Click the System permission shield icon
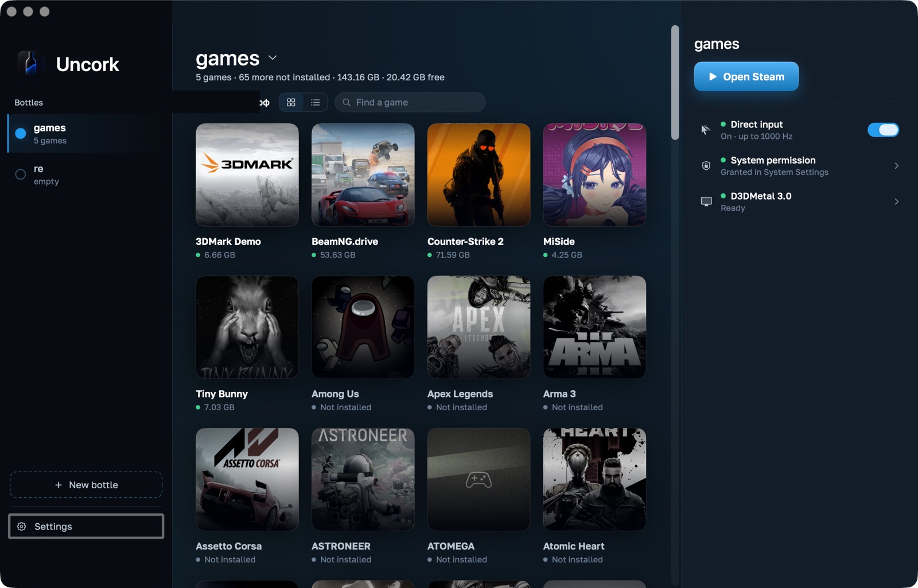918x588 pixels. [706, 166]
